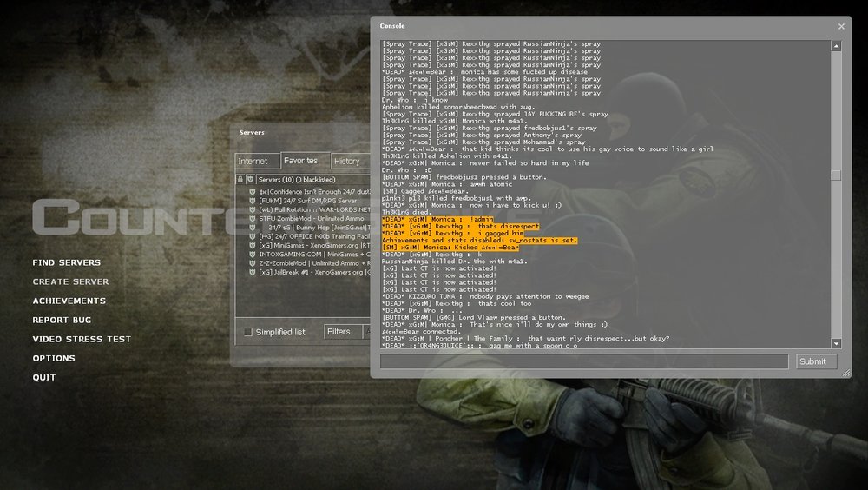Click shield icon beside xG MiniGames server

[x=252, y=245]
